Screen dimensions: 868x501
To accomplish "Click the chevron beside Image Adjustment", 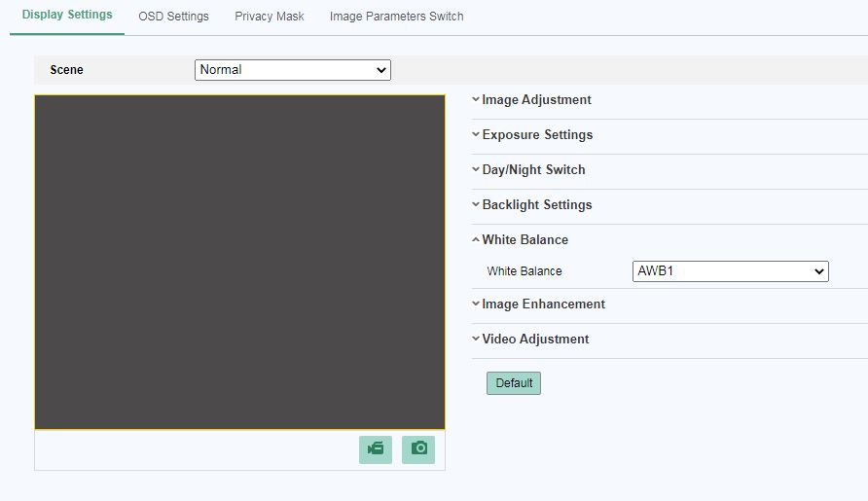I will (x=476, y=99).
